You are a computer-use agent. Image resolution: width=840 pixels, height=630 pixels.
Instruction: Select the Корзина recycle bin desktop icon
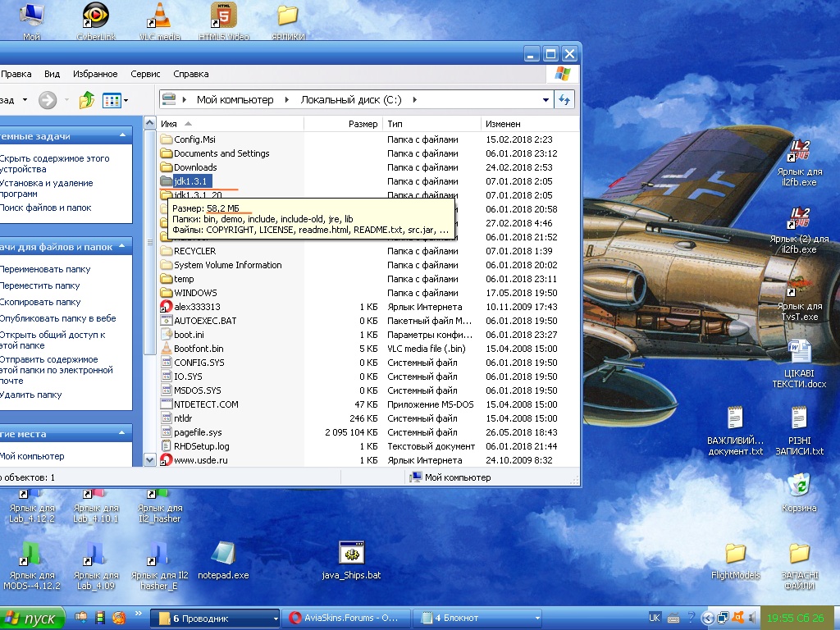798,486
